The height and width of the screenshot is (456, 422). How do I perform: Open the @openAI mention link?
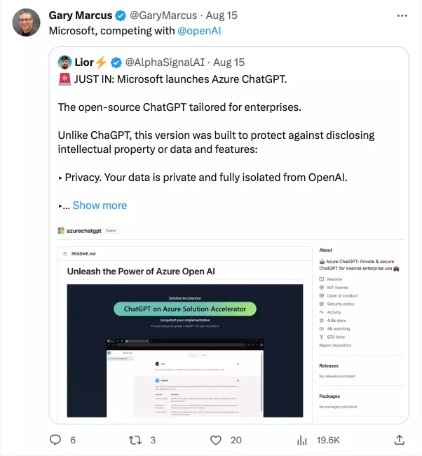[199, 31]
